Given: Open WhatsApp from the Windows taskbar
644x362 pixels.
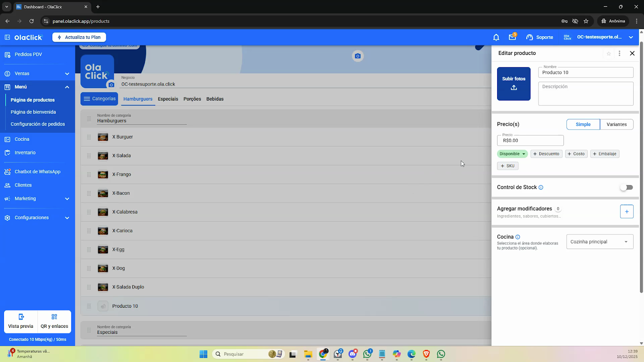Looking at the screenshot, I should point(441,354).
